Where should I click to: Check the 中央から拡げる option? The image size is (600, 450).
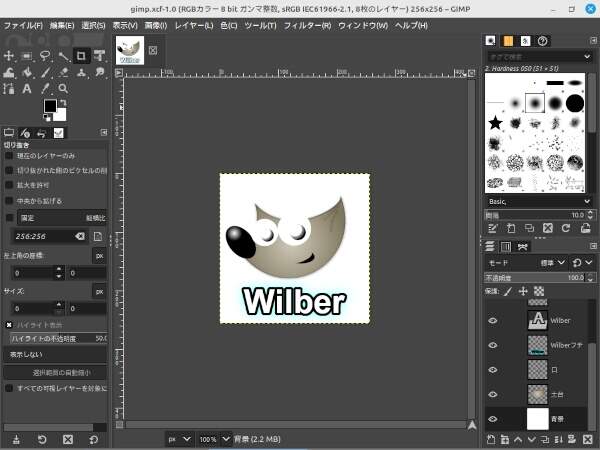(x=10, y=199)
